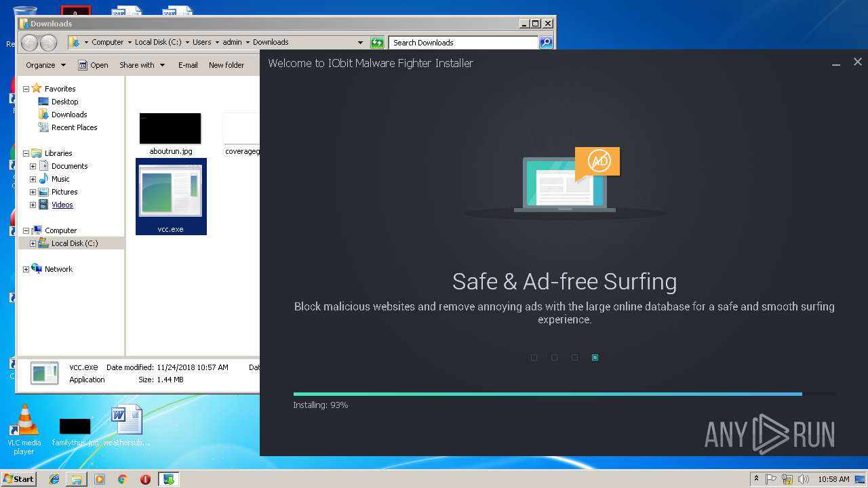Select the first slide indicator dot
This screenshot has height=488, width=868.
[x=534, y=357]
